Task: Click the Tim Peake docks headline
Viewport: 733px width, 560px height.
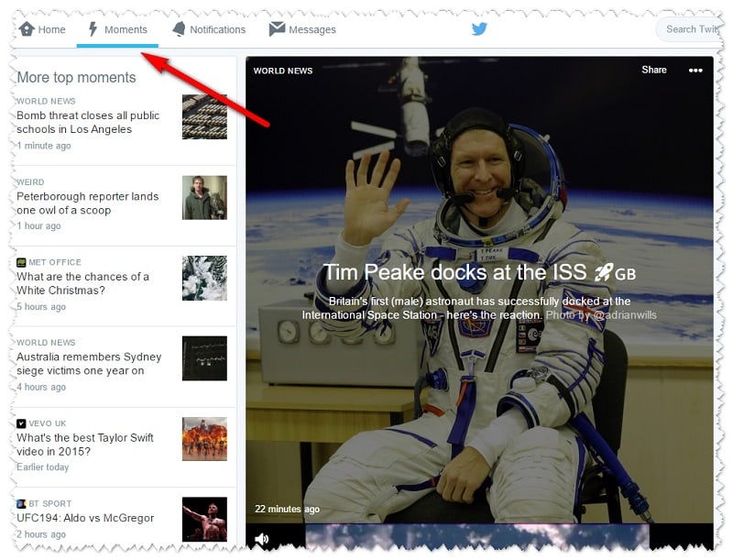Action: click(x=479, y=272)
